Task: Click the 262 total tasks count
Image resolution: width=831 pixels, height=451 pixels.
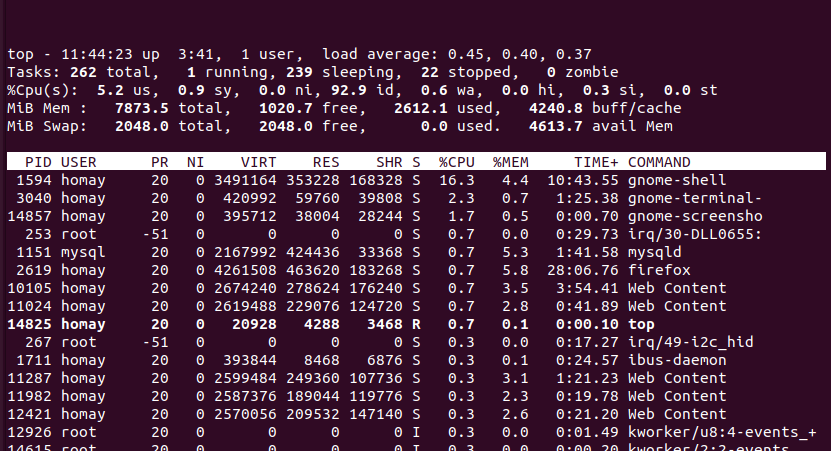Action: tap(83, 72)
